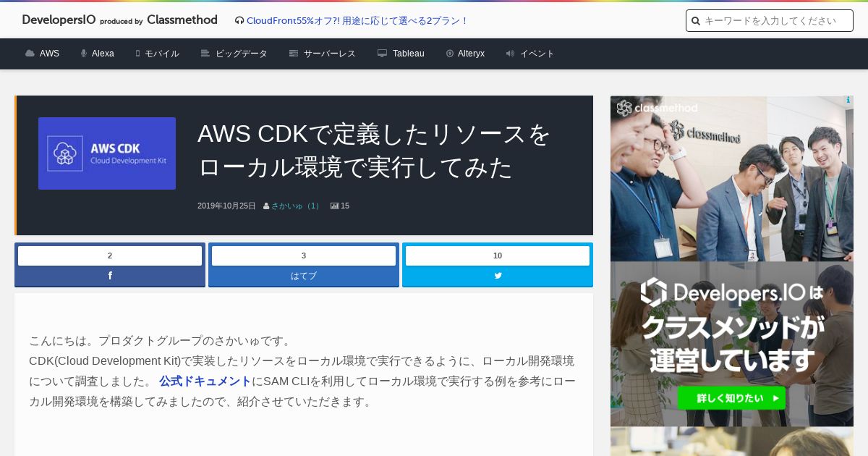Screen dimensions: 868x456
Task: Click the publication date 2019年10月25日
Action: point(226,206)
